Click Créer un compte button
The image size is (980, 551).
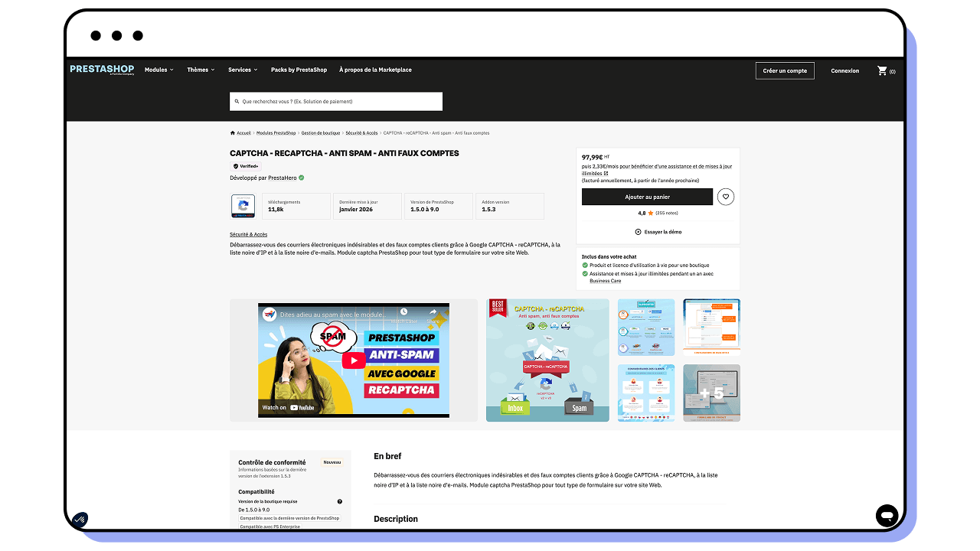point(785,70)
